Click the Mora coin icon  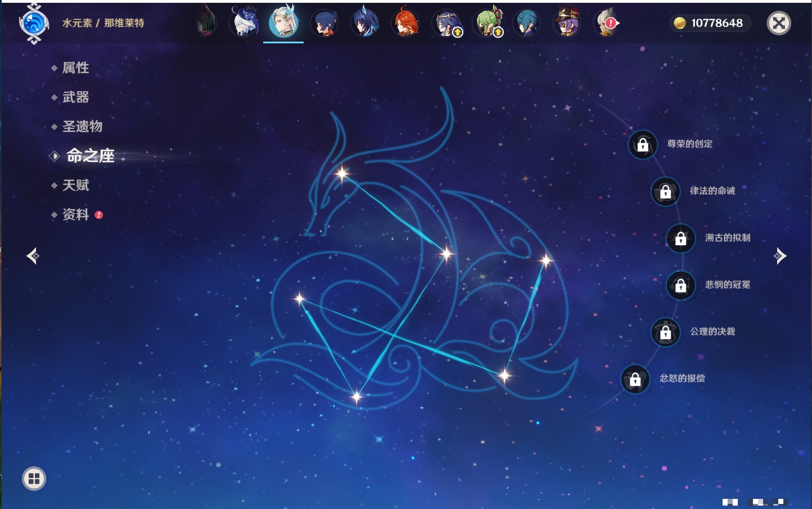point(680,23)
